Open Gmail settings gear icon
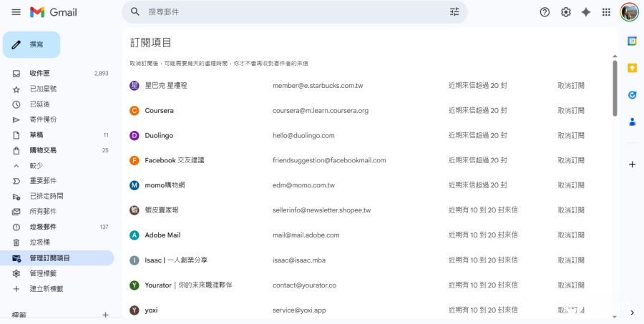Image resolution: width=644 pixels, height=324 pixels. tap(565, 12)
